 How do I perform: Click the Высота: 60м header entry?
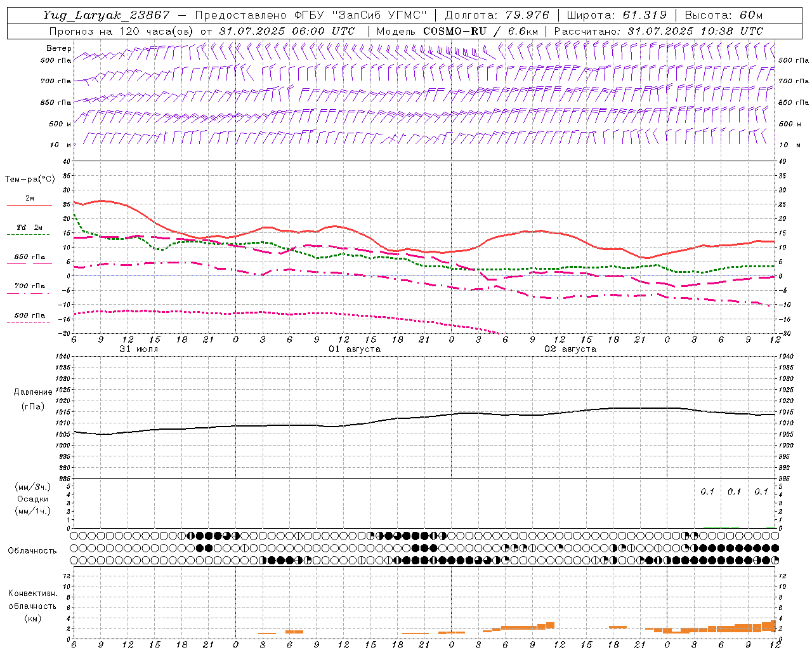pyautogui.click(x=724, y=15)
